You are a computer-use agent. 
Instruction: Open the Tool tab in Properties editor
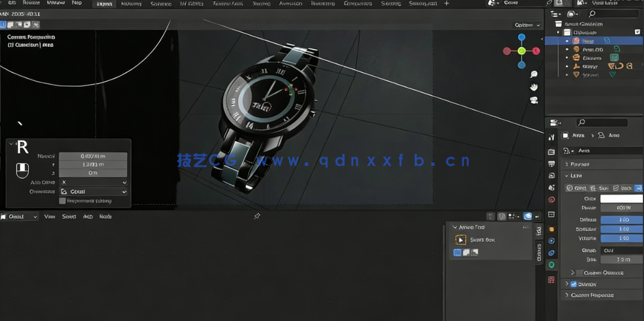[551, 138]
